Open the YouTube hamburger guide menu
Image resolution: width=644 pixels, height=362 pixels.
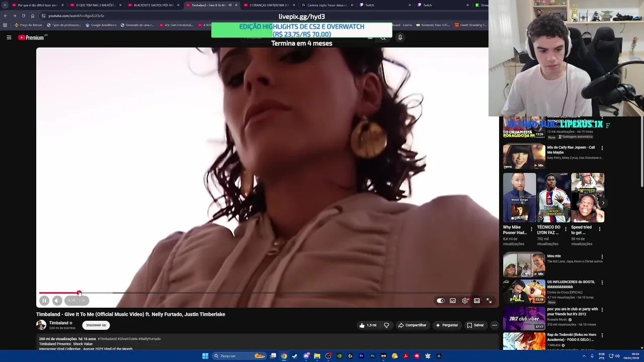tap(9, 37)
